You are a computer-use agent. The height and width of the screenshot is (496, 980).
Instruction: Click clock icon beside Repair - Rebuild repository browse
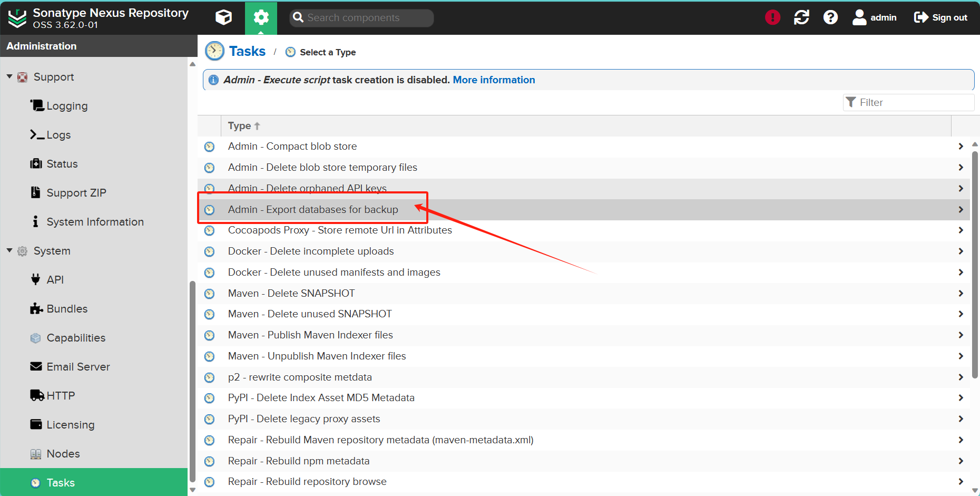pyautogui.click(x=210, y=482)
